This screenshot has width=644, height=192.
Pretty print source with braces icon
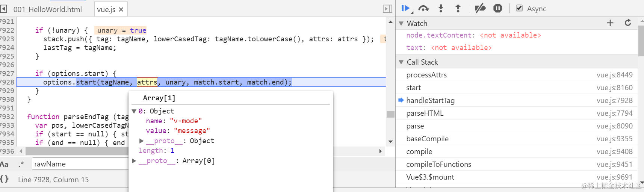[x=4, y=179]
